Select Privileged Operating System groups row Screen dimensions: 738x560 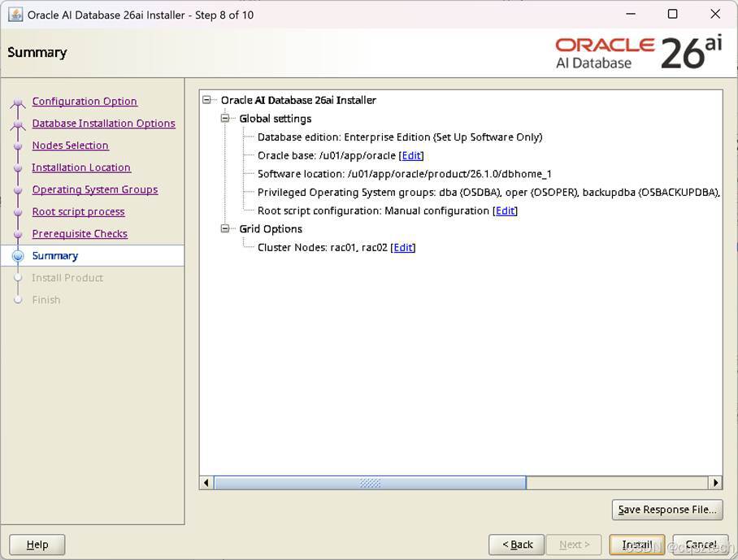coord(488,193)
